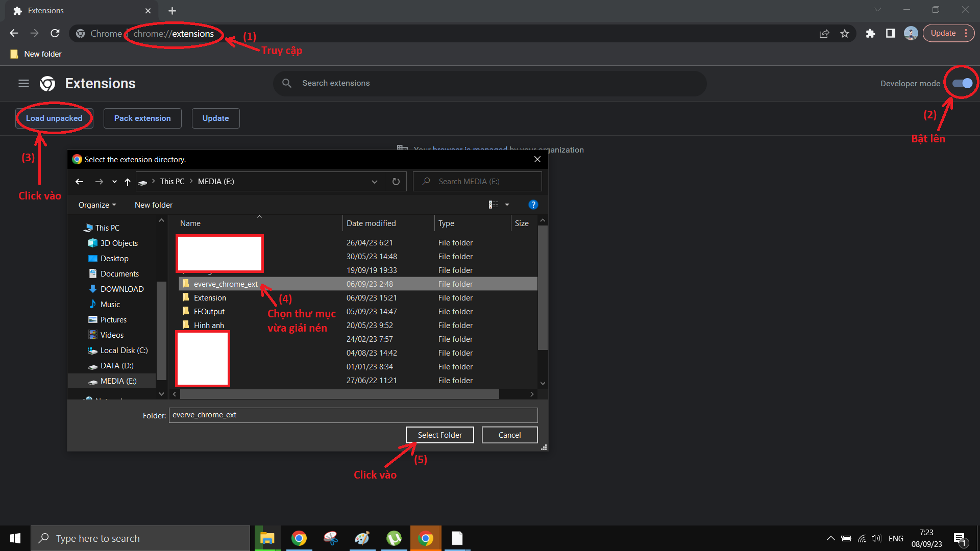
Task: Click the horizontal scrollbar in file list
Action: coord(339,394)
